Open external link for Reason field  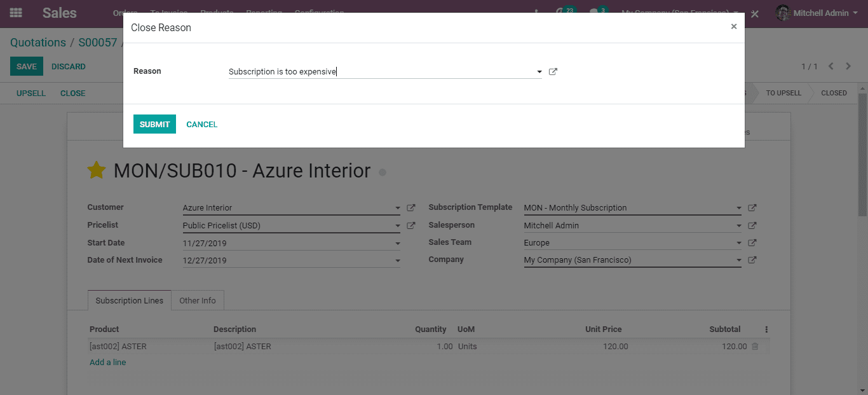click(x=553, y=72)
